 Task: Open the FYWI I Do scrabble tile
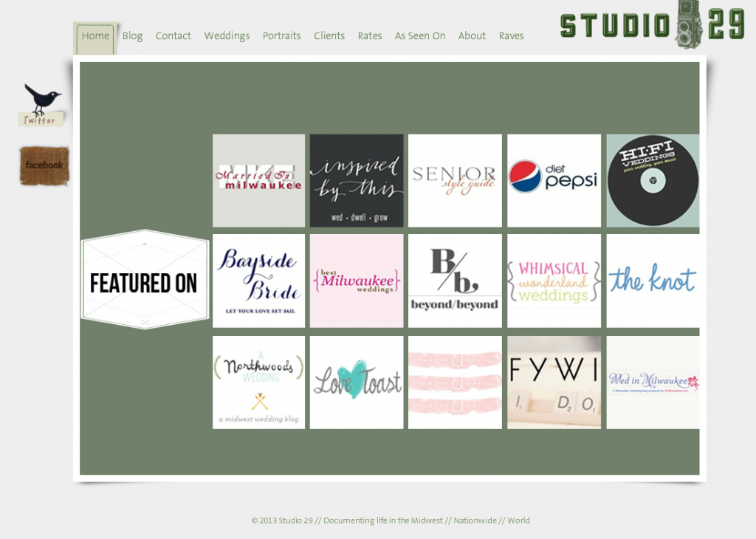click(x=554, y=382)
